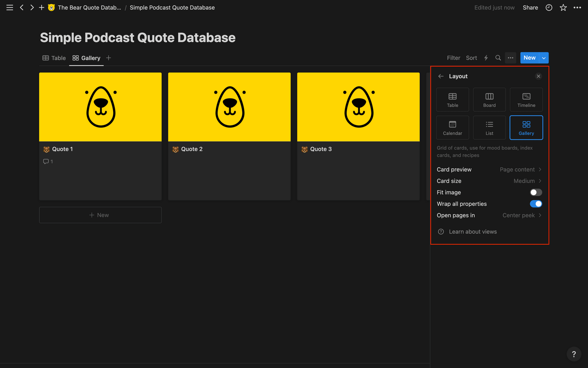This screenshot has width=588, height=368.
Task: Favorite the page with the star icon
Action: point(563,7)
